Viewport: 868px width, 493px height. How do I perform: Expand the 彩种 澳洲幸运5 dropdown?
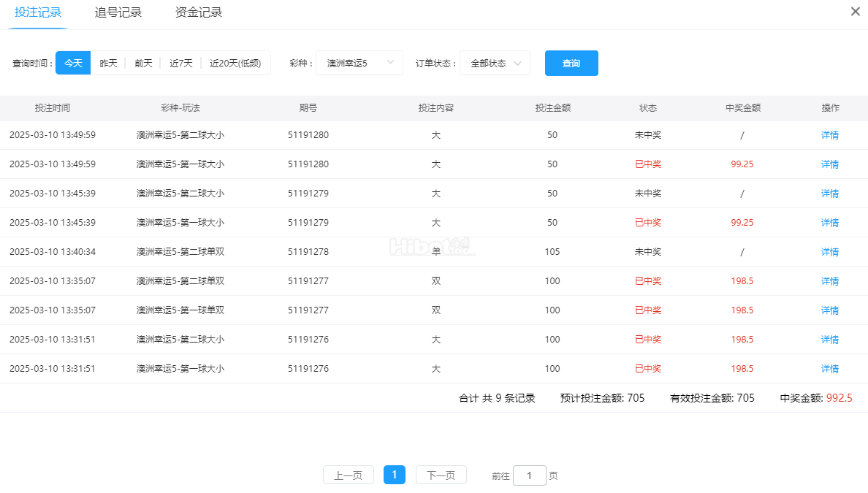pyautogui.click(x=359, y=64)
